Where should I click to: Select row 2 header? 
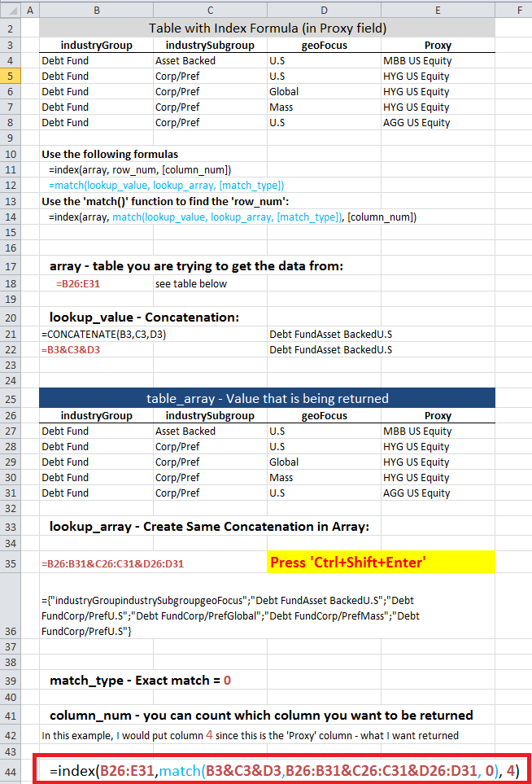coord(10,28)
